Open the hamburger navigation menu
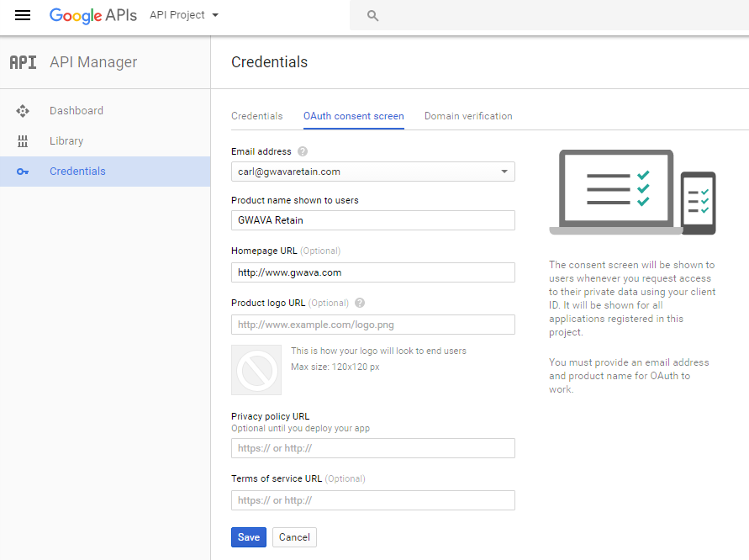The width and height of the screenshot is (749, 560). 23,15
